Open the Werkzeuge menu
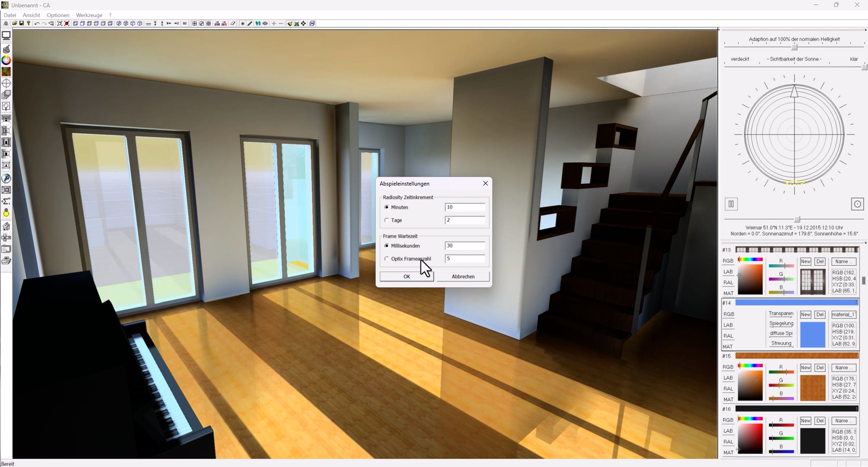 coord(89,15)
